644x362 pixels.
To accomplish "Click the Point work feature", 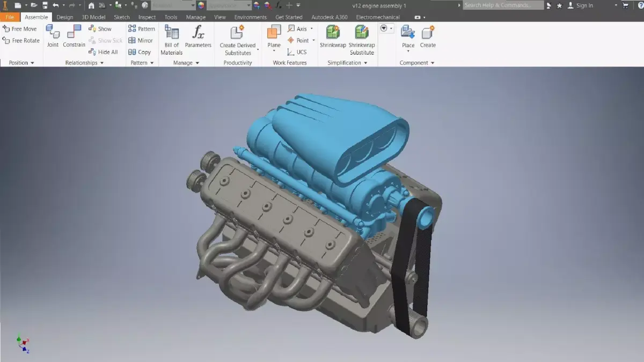I will click(x=298, y=41).
